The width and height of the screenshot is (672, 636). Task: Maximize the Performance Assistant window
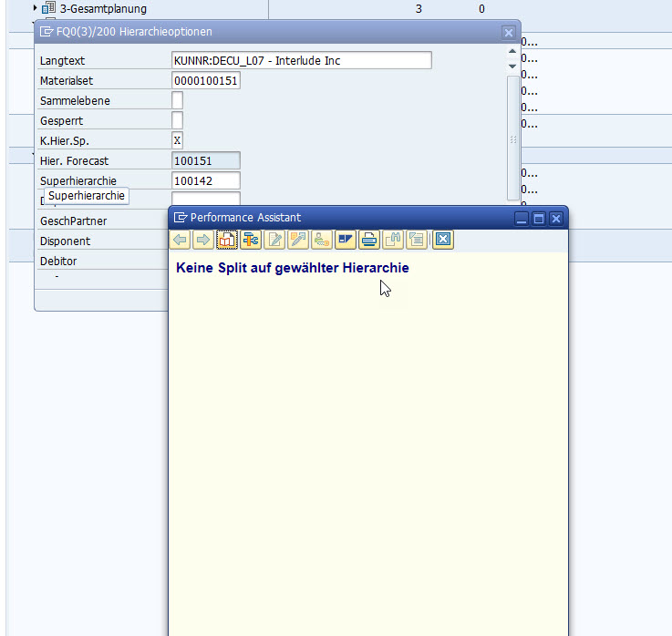[538, 218]
